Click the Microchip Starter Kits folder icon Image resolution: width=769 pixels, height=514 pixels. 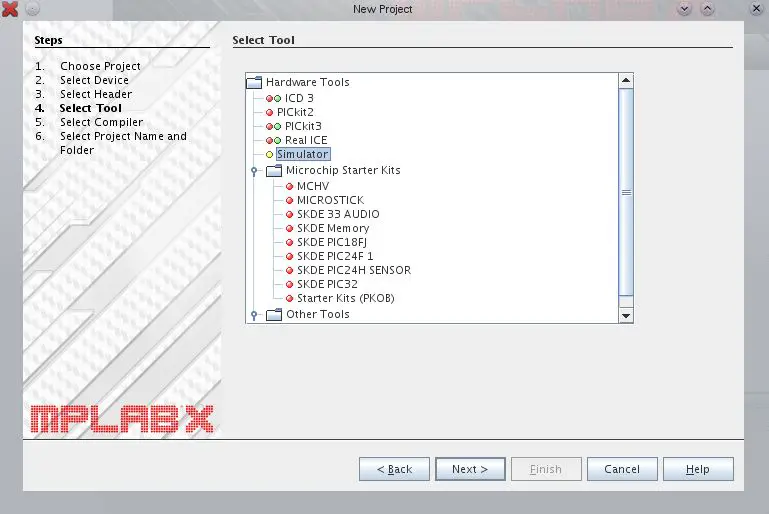(274, 170)
